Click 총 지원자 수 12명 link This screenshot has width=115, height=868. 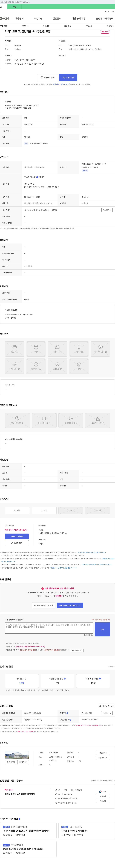[x=21, y=683]
